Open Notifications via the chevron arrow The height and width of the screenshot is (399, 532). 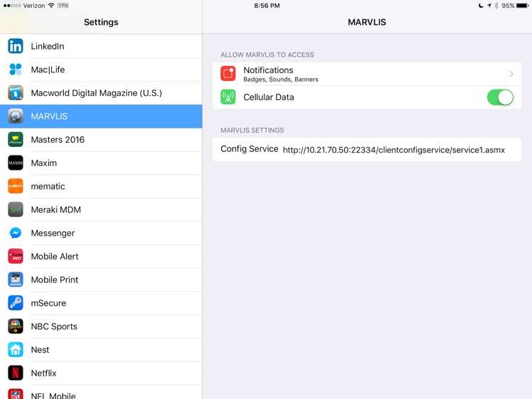pos(511,74)
